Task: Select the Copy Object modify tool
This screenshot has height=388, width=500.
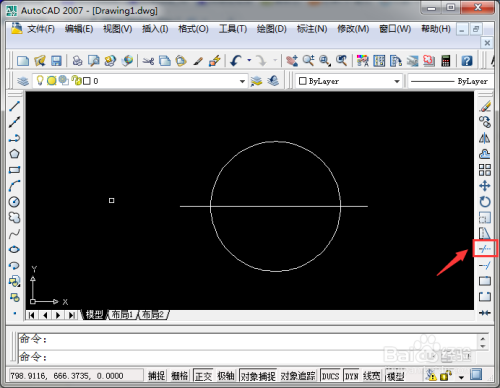Action: [485, 122]
